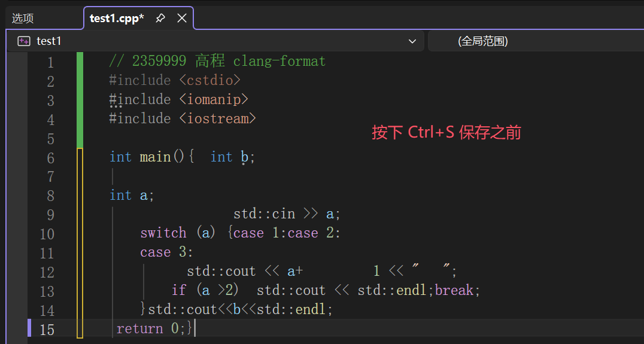Viewport: 644px width, 344px height.
Task: Click the <iostream> include header
Action: tap(217, 118)
